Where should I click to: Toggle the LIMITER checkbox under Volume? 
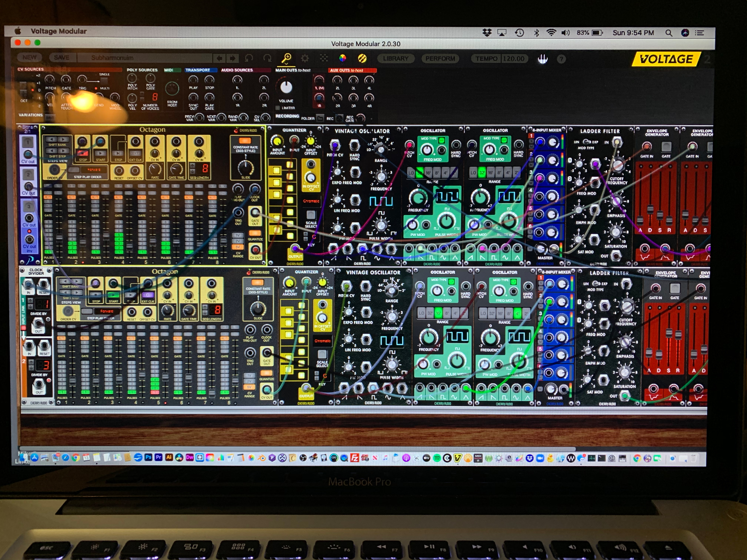(278, 108)
